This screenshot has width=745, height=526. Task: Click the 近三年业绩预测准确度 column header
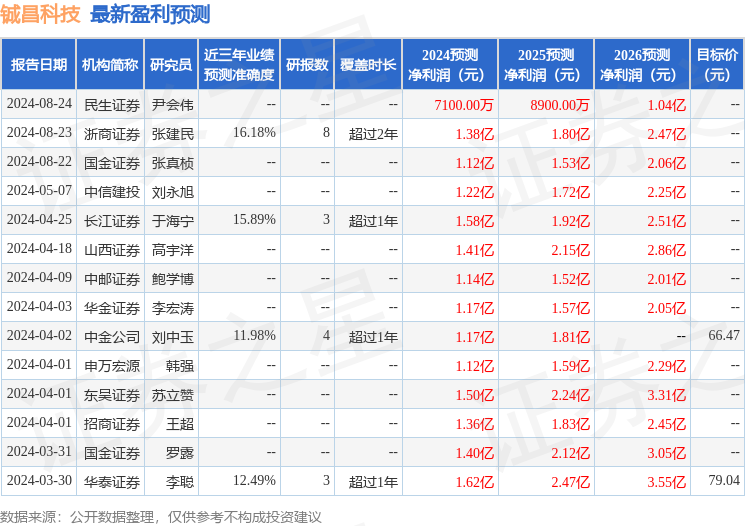(x=239, y=65)
